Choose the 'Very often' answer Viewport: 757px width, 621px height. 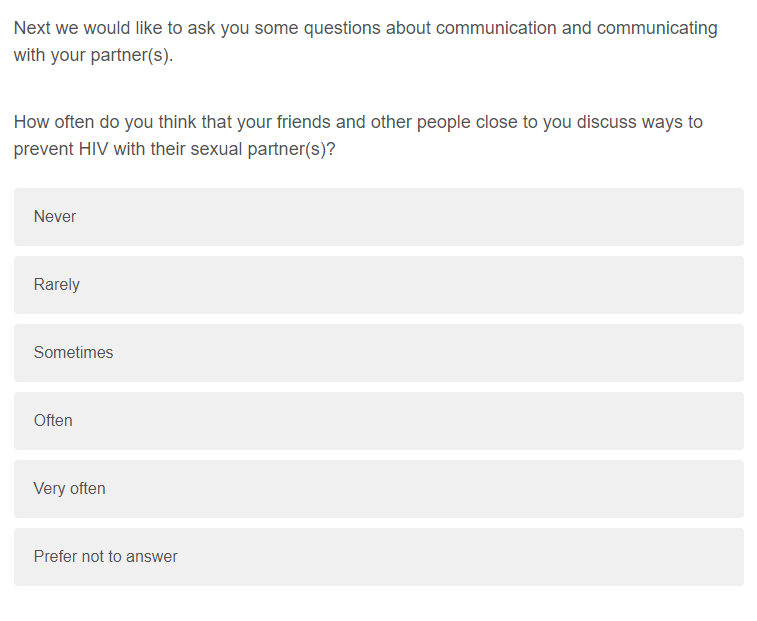click(x=378, y=489)
